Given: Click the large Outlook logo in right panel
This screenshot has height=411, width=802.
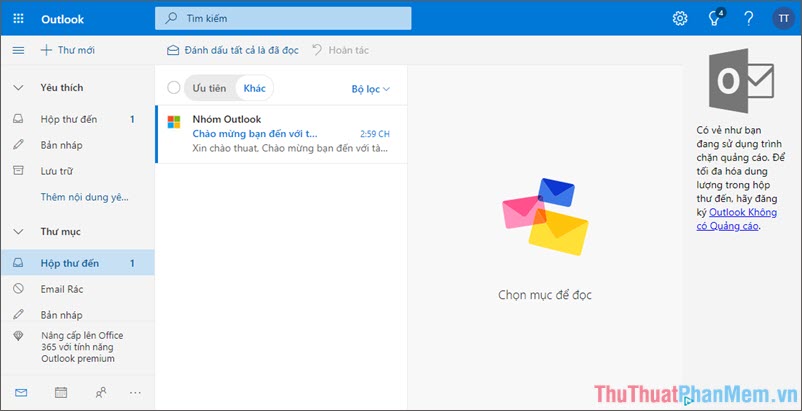Looking at the screenshot, I should coord(741,81).
